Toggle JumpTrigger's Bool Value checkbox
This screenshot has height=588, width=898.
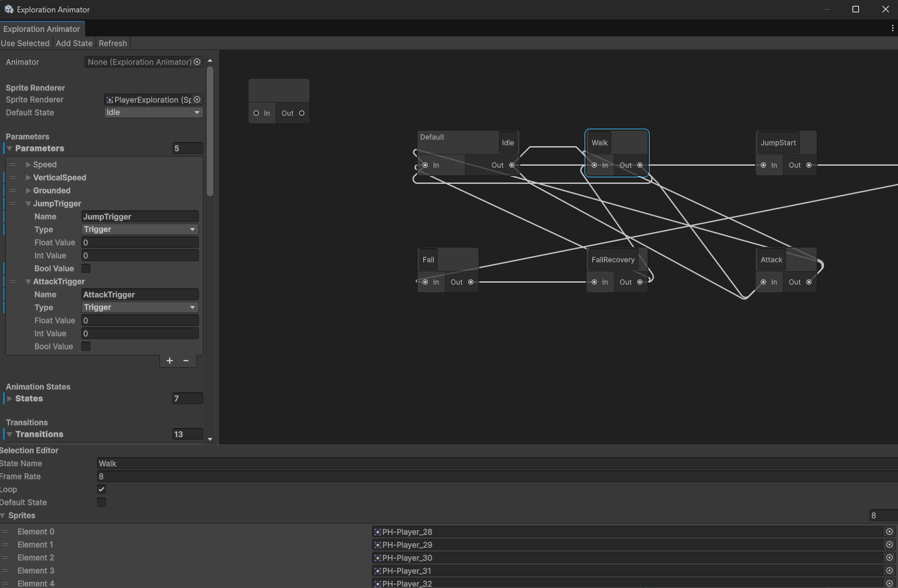85,268
